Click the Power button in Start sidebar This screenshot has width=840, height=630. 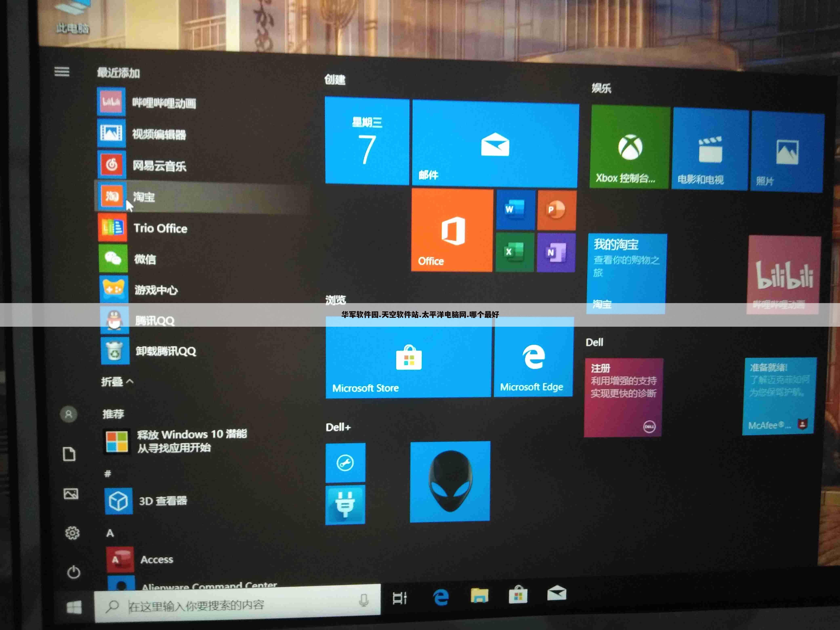pos(73,572)
